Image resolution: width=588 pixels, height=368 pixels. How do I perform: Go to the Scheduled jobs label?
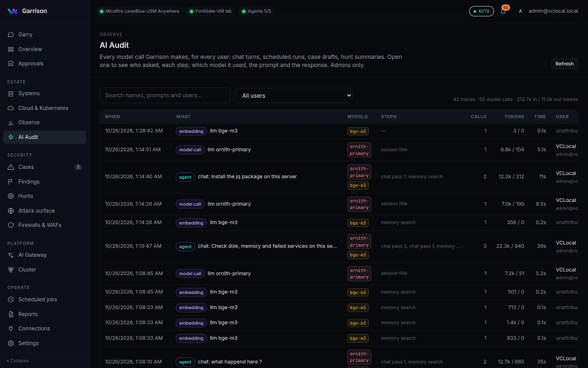point(38,299)
